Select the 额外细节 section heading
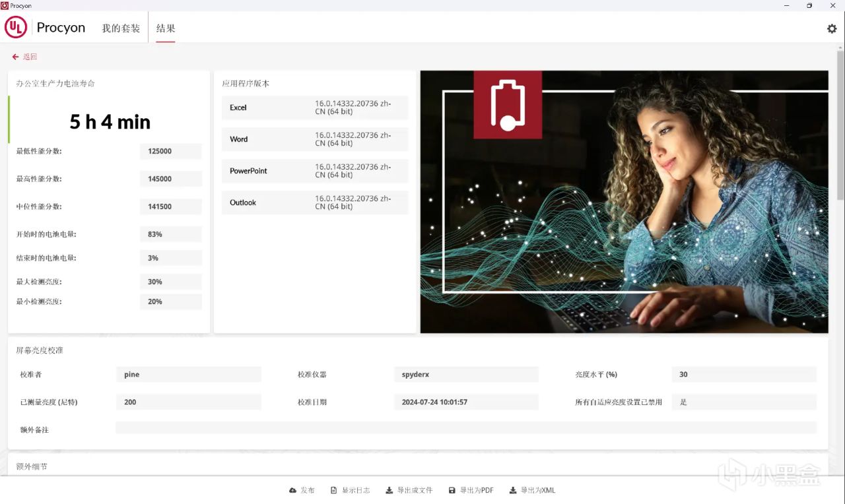 [32, 466]
